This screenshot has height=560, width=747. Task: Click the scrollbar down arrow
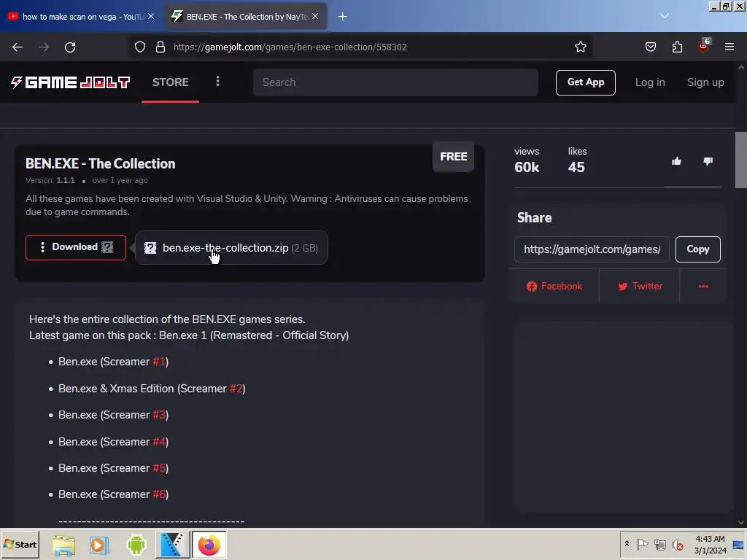pos(741,522)
